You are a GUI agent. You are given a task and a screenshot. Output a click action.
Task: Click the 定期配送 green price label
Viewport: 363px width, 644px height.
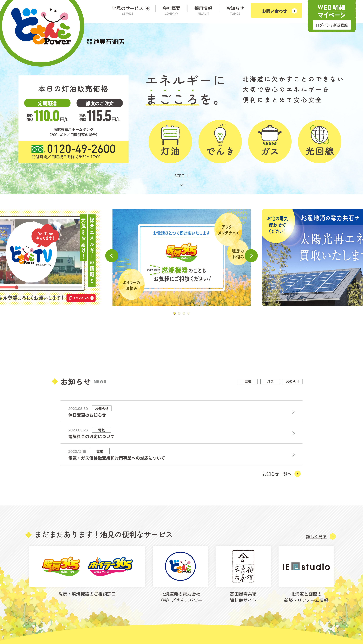click(47, 103)
